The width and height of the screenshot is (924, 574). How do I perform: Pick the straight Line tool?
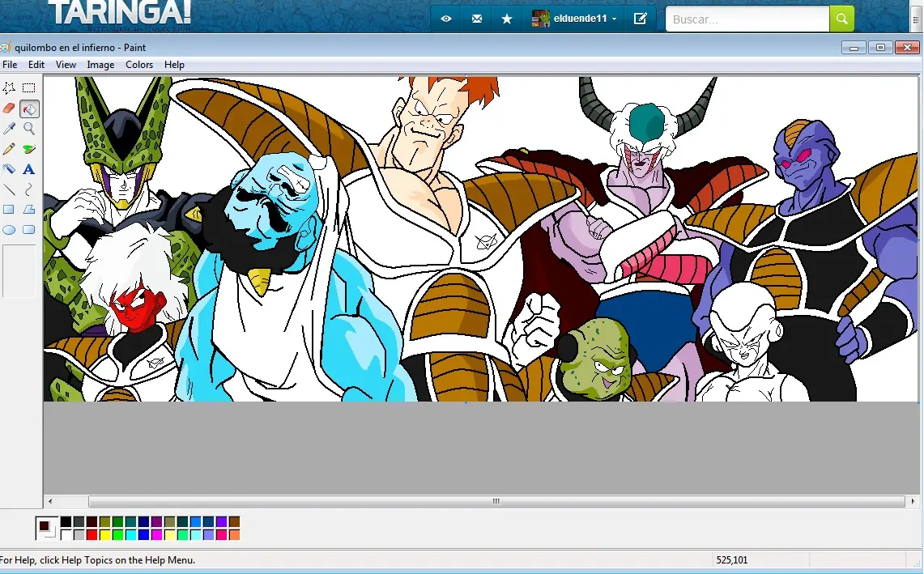tap(9, 189)
